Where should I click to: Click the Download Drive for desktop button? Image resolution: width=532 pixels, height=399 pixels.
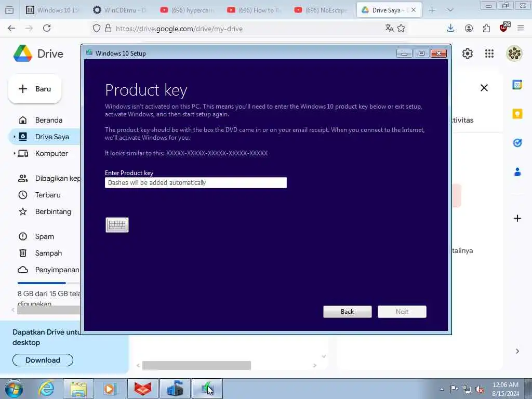coord(43,360)
